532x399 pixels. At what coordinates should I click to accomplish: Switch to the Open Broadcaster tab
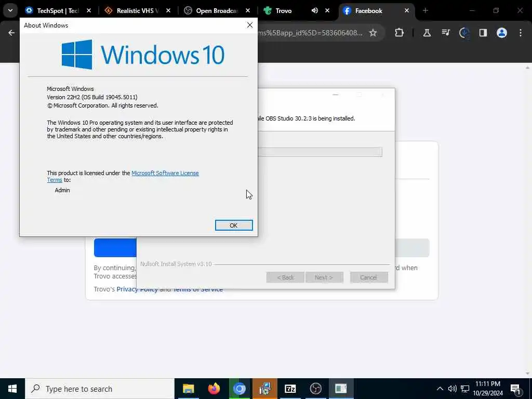[217, 11]
